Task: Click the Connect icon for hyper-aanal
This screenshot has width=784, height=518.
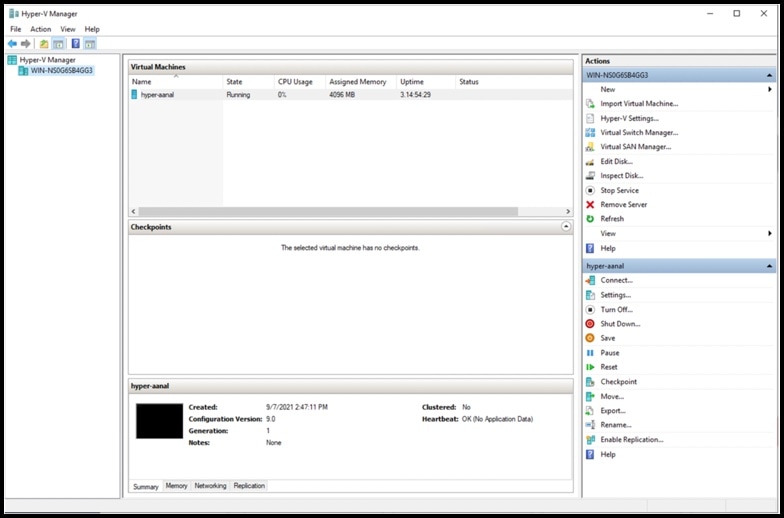Action: tap(590, 280)
